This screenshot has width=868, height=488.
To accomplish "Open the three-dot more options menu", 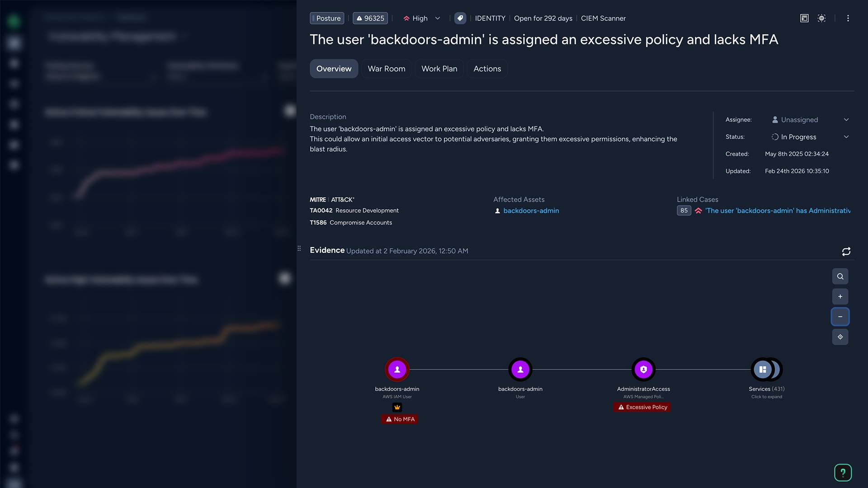I will click(848, 18).
